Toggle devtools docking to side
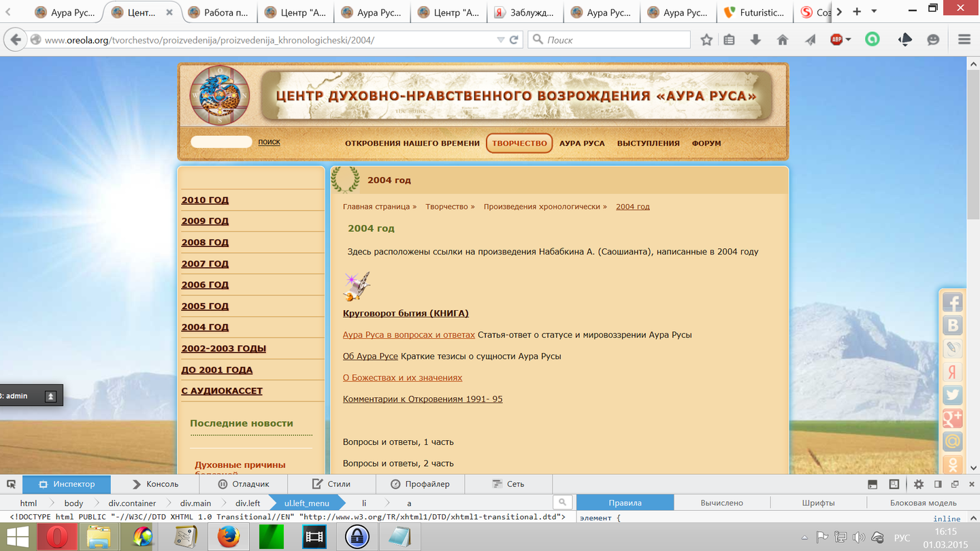 [938, 484]
